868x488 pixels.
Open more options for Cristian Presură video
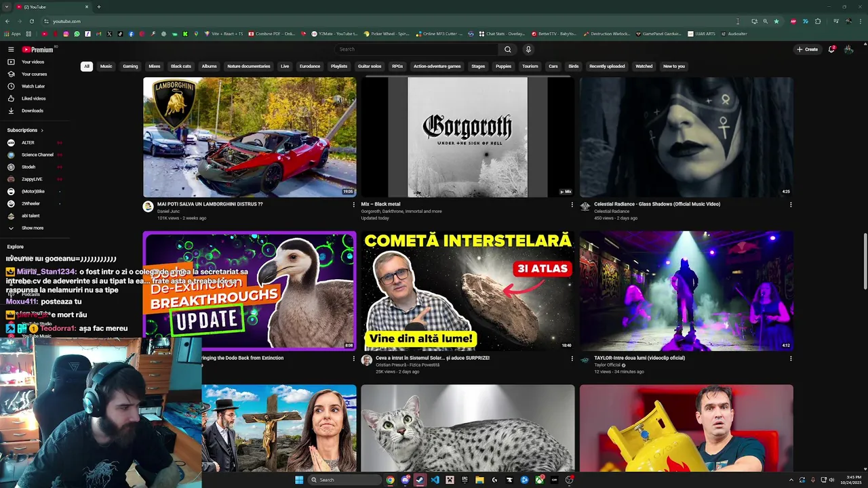(572, 358)
